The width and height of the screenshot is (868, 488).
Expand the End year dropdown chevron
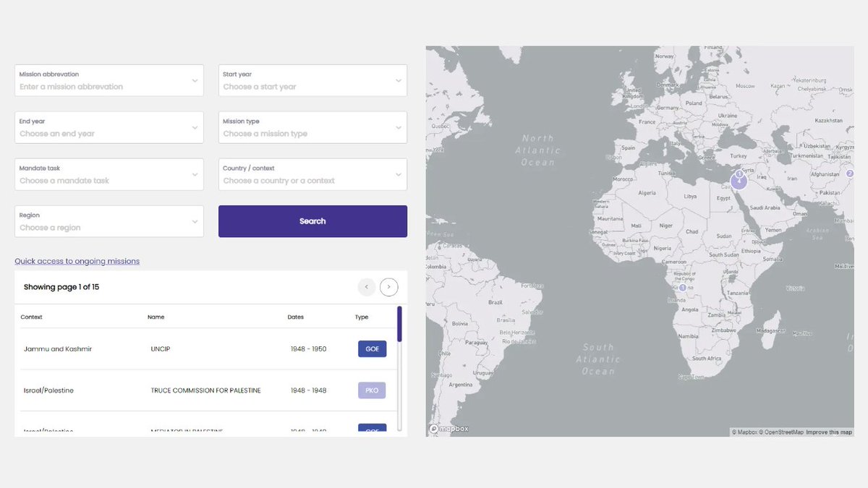[195, 128]
